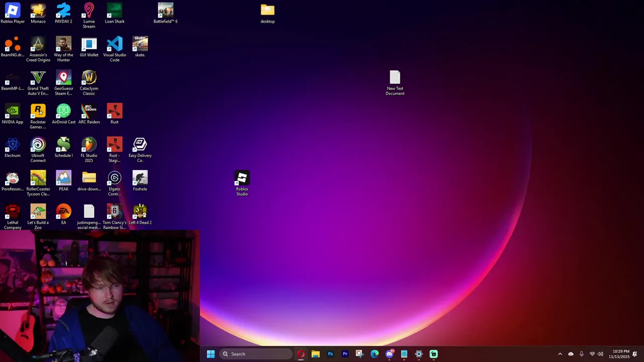Select the Elgato Control Center shortcut
This screenshot has width=644, height=362.
[115, 184]
